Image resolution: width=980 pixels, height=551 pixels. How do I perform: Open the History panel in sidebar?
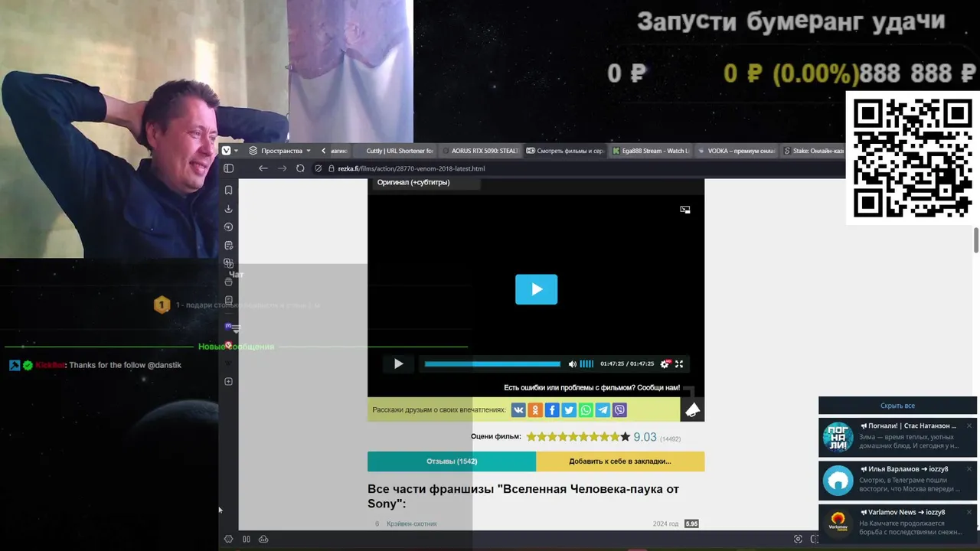tap(228, 227)
